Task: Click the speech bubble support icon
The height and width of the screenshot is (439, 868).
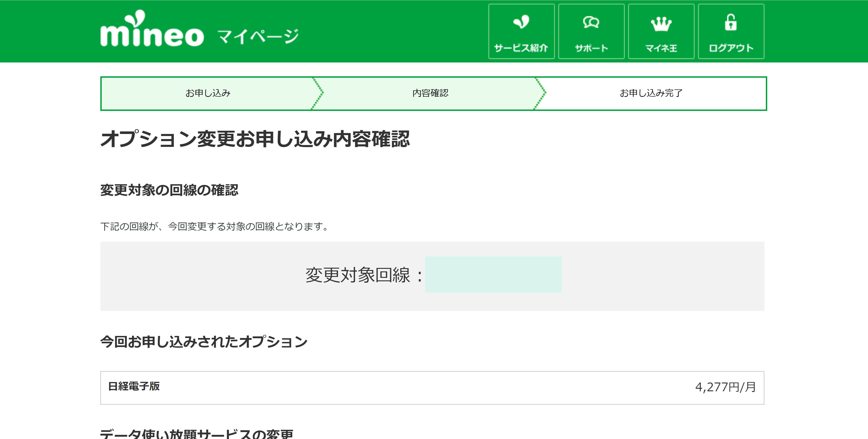Action: coord(591,23)
